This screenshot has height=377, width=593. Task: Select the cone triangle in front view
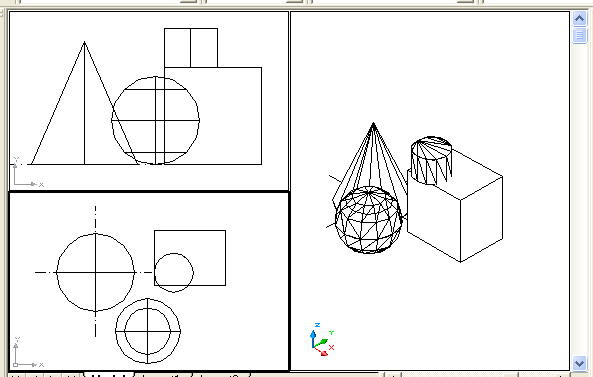click(84, 103)
